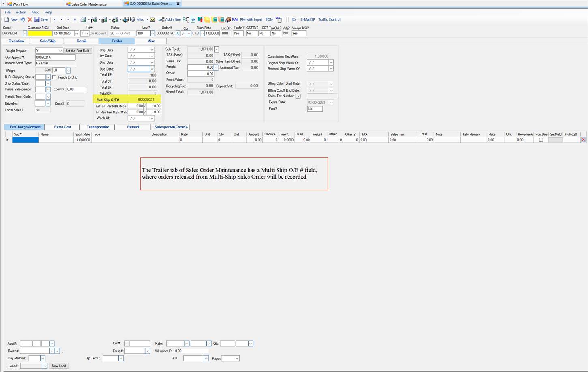
Task: Switch to the Detail tab
Action: click(x=81, y=41)
